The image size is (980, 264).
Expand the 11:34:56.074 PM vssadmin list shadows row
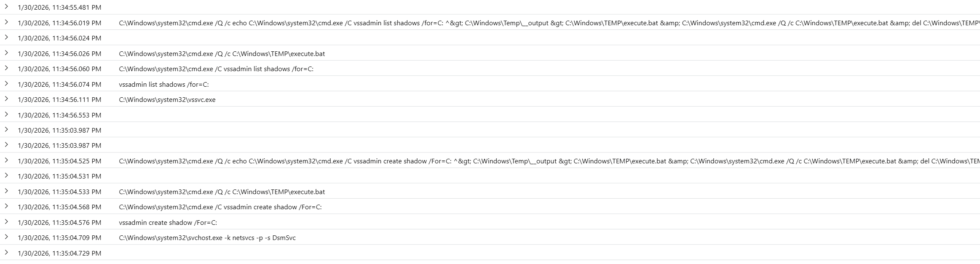click(6, 83)
